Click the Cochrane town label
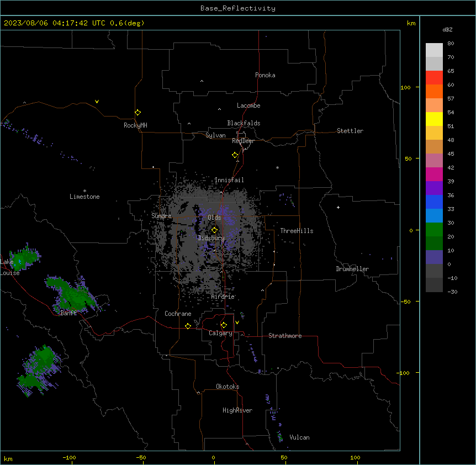The image size is (476, 465). (x=178, y=314)
